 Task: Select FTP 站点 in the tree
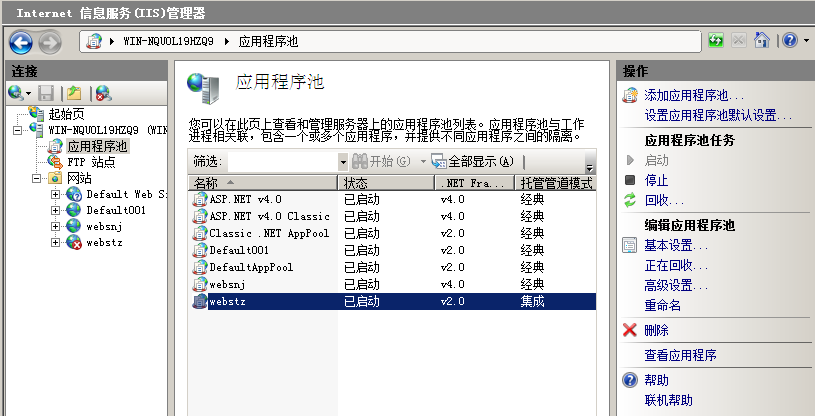[x=91, y=162]
